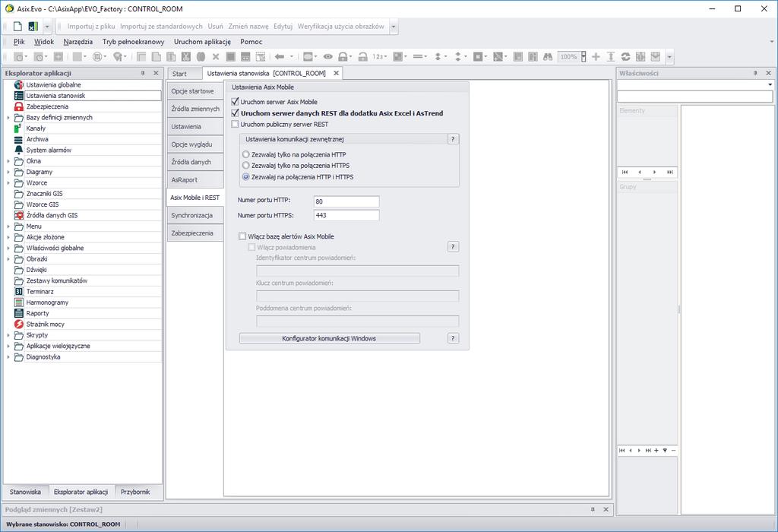Viewport: 778px width, 532px height.
Task: Click the eye visibility icon in editor toolbar
Action: point(328,56)
